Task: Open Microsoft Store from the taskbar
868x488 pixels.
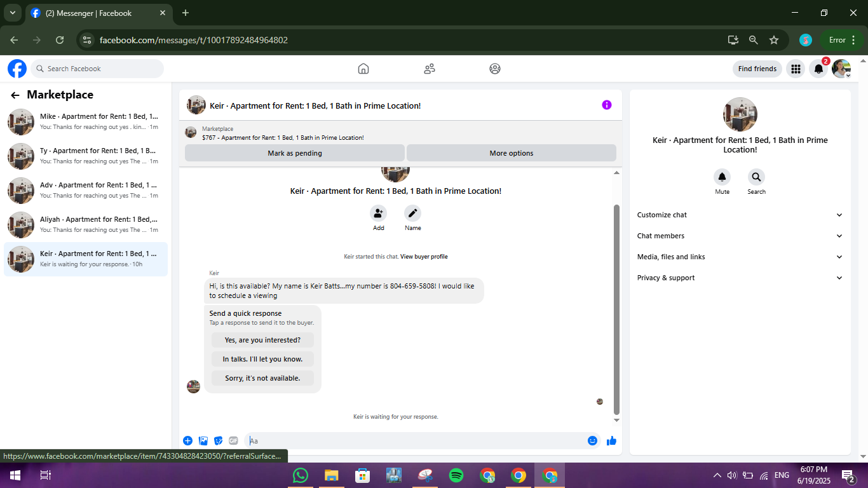Action: point(363,475)
